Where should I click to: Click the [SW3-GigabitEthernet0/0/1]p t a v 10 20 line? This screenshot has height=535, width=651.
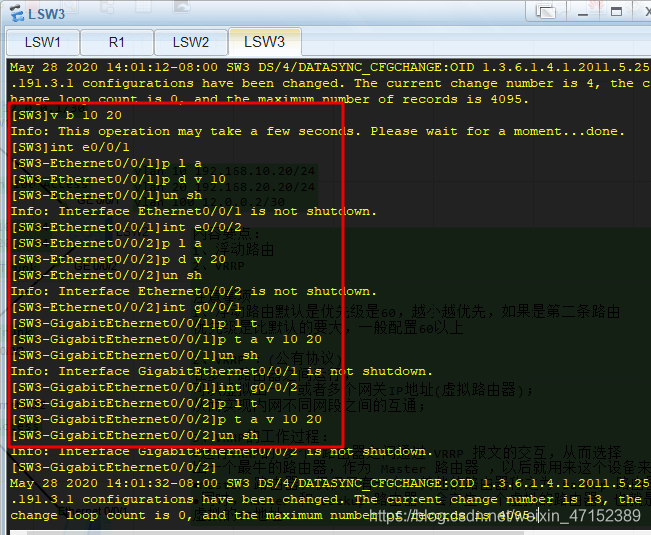pyautogui.click(x=166, y=340)
